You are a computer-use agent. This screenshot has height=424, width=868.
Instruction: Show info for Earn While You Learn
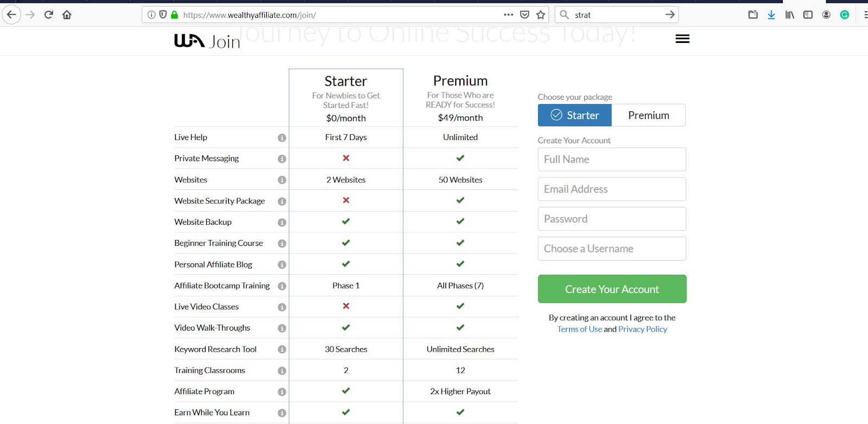point(282,413)
